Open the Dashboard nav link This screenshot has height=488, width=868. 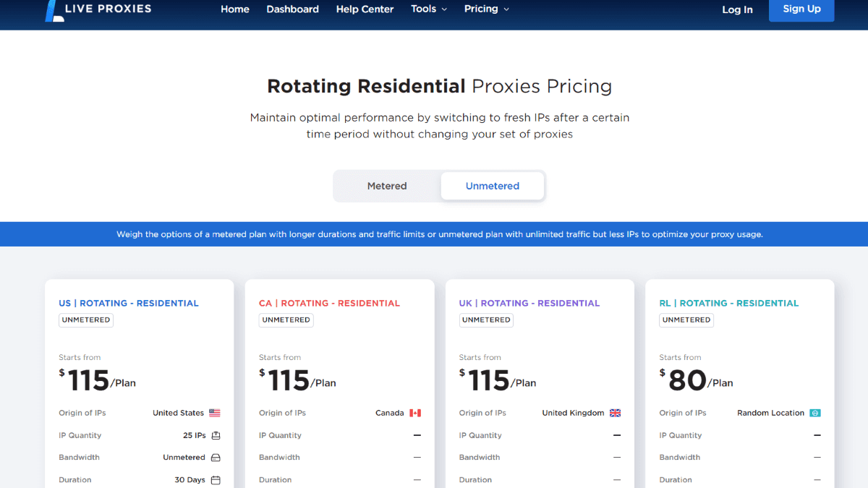point(293,9)
